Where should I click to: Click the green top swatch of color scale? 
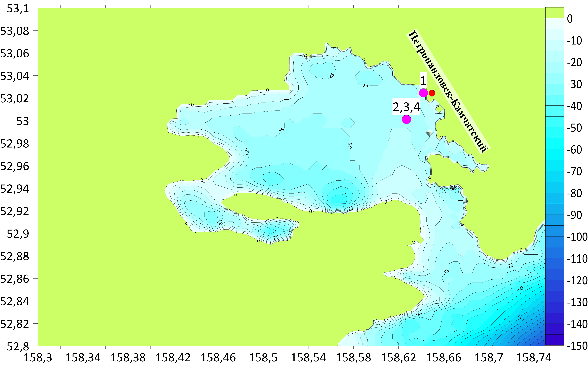click(555, 13)
